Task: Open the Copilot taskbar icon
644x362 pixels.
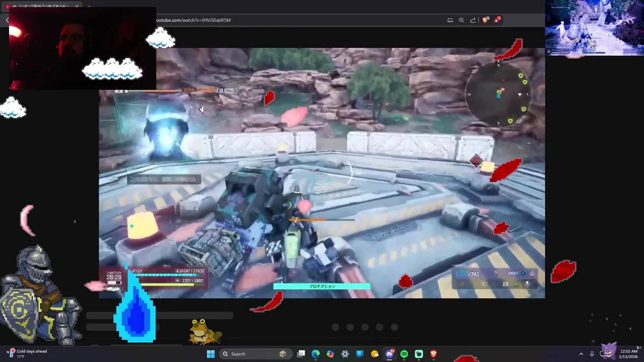Action: [330, 354]
